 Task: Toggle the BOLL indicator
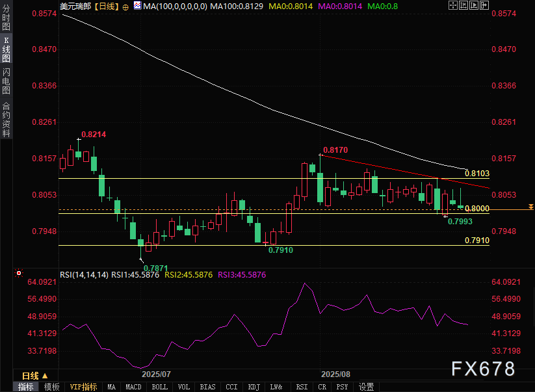pyautogui.click(x=159, y=387)
